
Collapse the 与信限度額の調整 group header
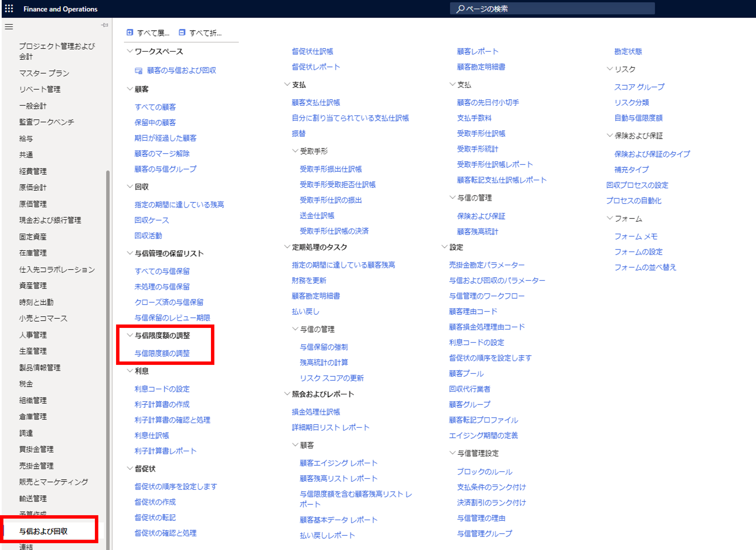click(130, 335)
